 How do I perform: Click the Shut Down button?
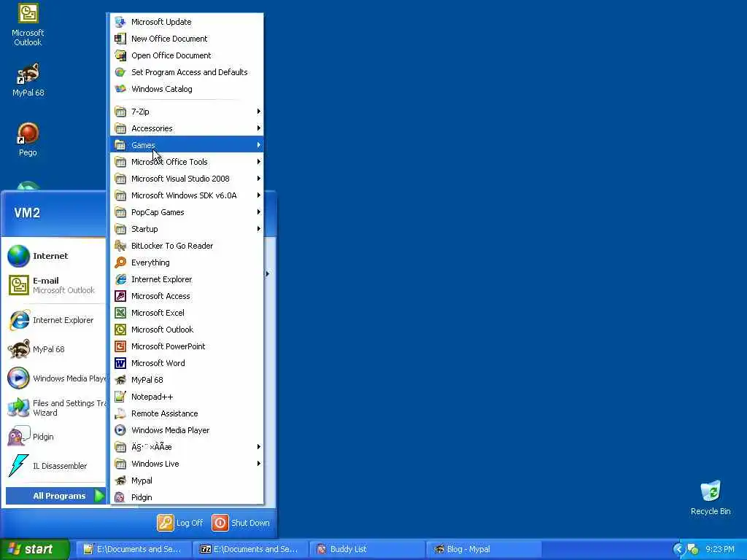coord(241,523)
